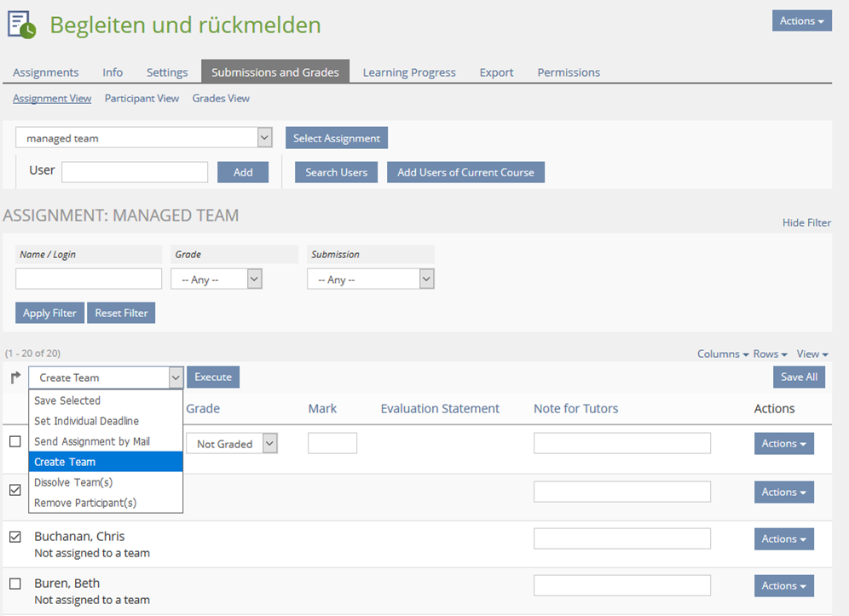Select Set Individual Deadline option
The width and height of the screenshot is (849, 616).
pos(86,421)
